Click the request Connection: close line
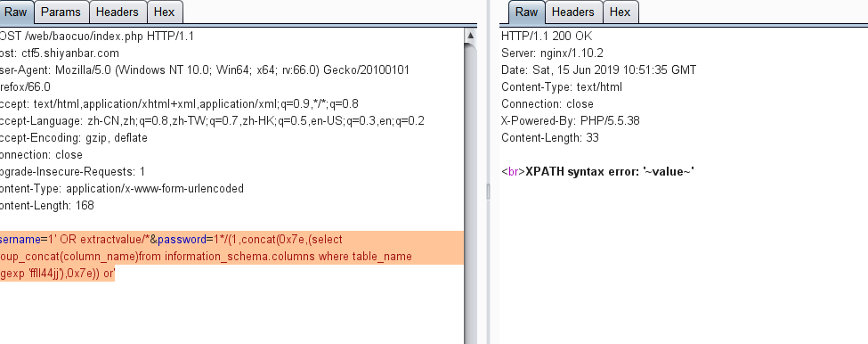The height and width of the screenshot is (344, 868). coord(41,154)
